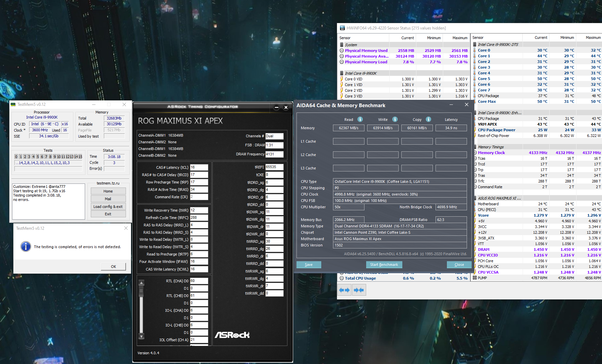Click HWiNFO shrink columns arrows button
Viewport: 602px width, 364px height.
pyautogui.click(x=359, y=290)
